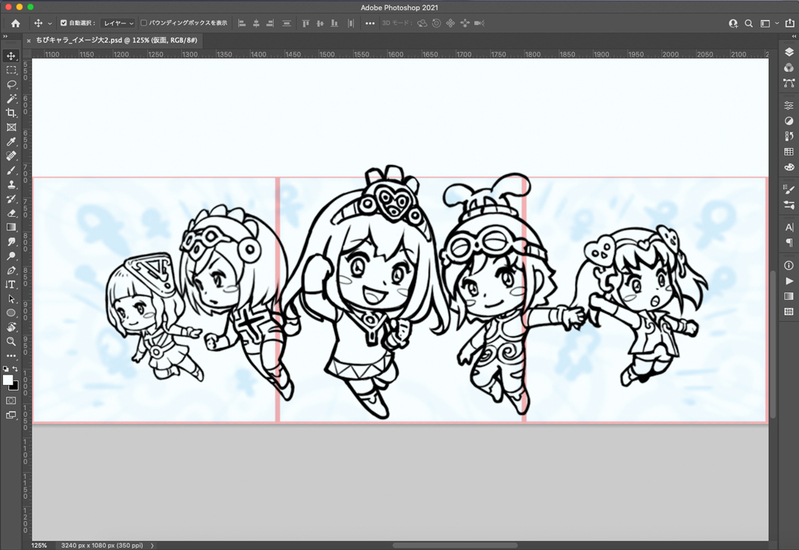Open the Move tool preset picker arrow
799x550 pixels.
coord(49,23)
